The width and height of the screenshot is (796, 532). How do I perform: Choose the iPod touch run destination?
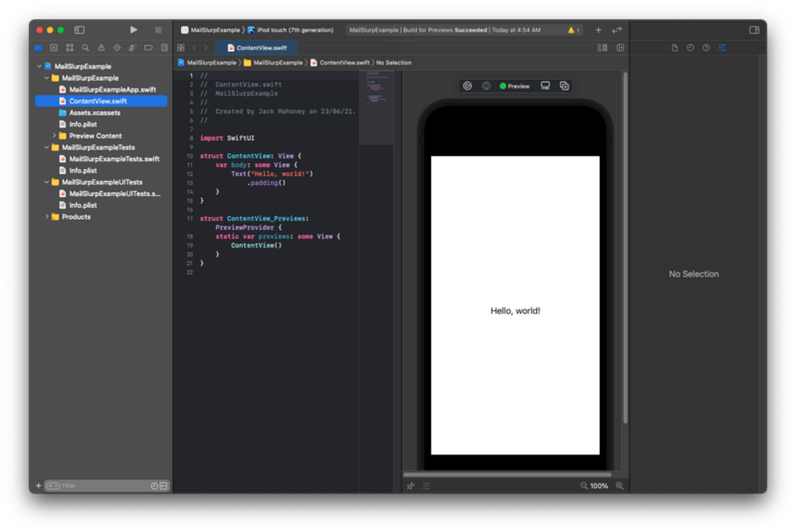291,30
